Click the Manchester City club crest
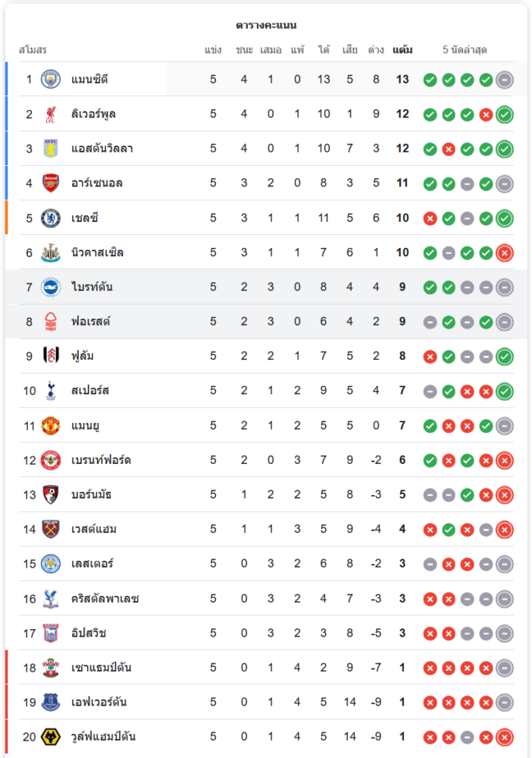The image size is (532, 758). point(51,80)
